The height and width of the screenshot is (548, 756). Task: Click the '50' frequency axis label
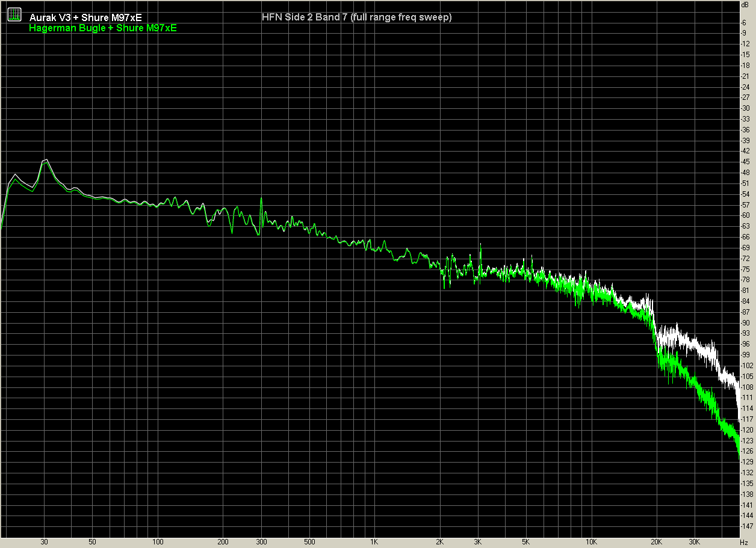93,543
